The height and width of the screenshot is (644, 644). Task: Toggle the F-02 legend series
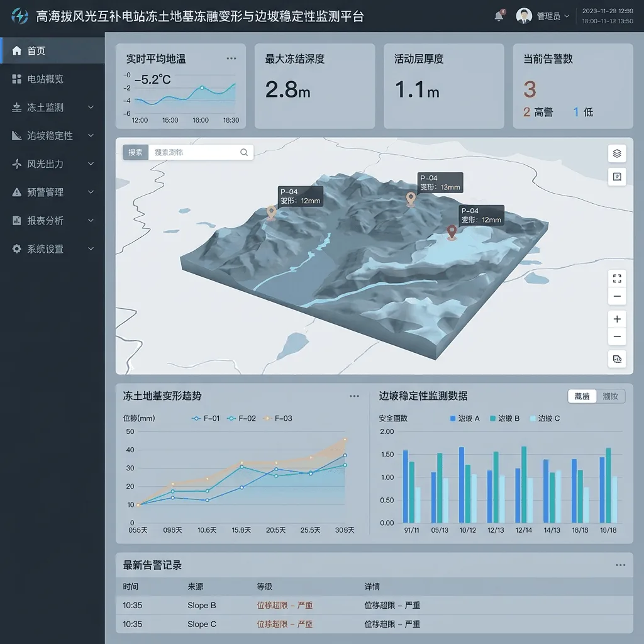[x=241, y=418]
